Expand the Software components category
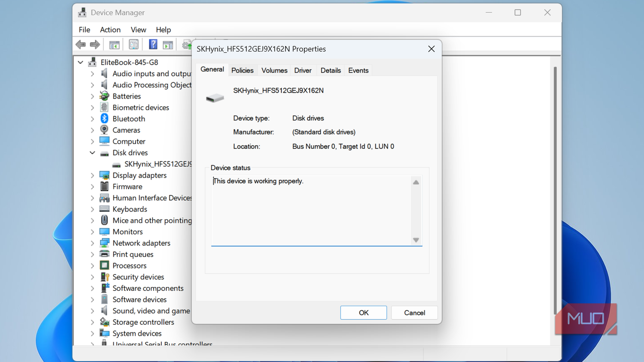644x362 pixels. 92,288
